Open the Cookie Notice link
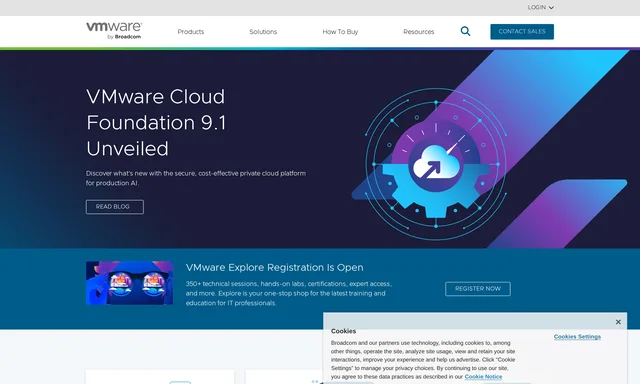The height and width of the screenshot is (384, 640). (483, 377)
